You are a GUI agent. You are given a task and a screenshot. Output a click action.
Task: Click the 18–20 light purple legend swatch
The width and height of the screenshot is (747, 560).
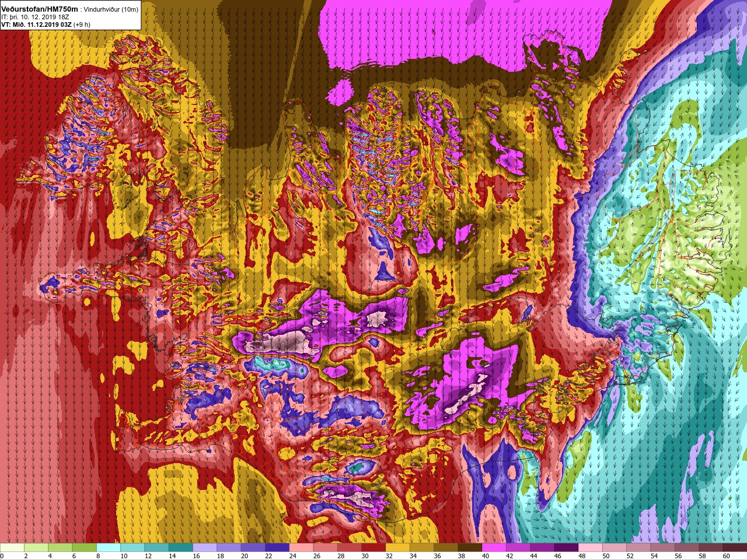click(229, 548)
